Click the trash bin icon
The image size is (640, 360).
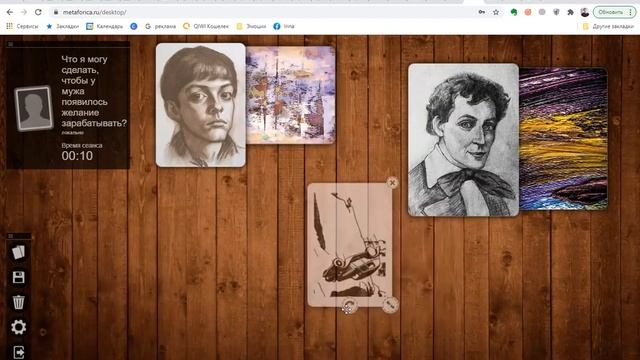pyautogui.click(x=18, y=302)
